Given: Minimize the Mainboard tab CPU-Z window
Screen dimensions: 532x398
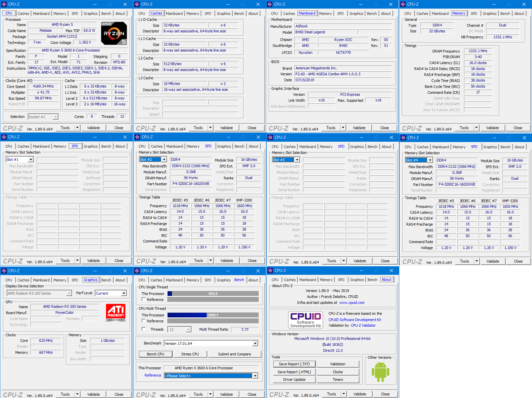Looking at the screenshot, I should point(360,4).
